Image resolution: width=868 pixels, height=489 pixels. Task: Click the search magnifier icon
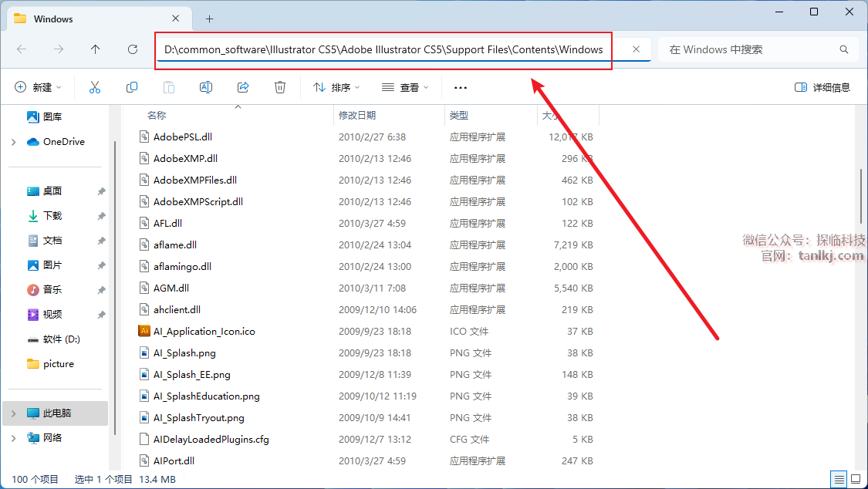[843, 49]
